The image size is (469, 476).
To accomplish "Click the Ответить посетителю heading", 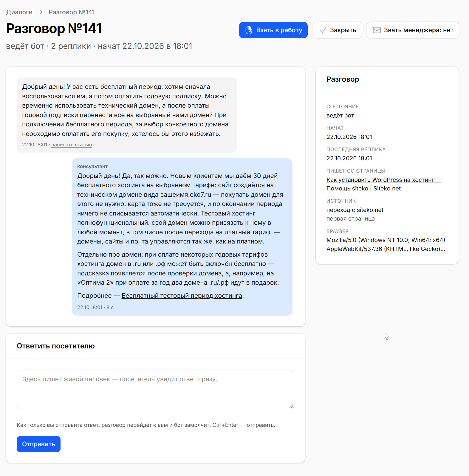I will coord(56,346).
